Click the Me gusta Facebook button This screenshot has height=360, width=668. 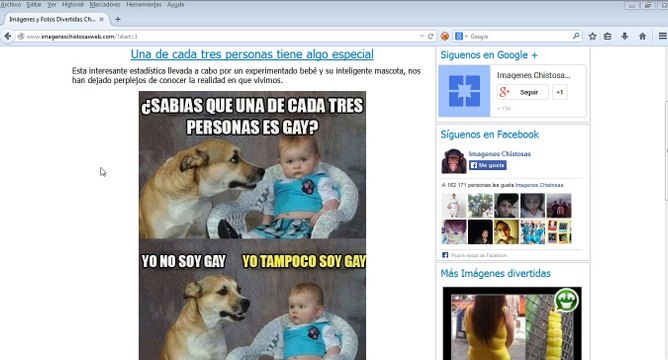pyautogui.click(x=488, y=165)
